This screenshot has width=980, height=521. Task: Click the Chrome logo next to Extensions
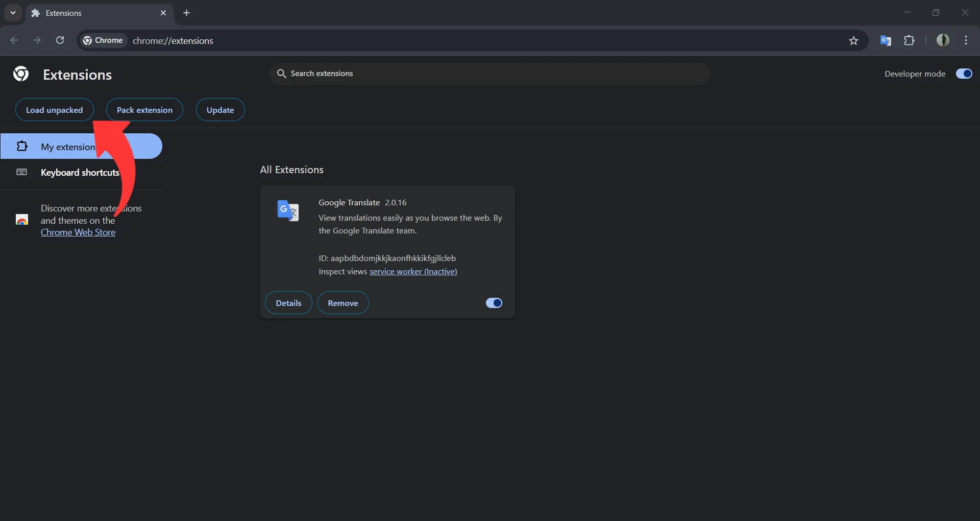pos(21,75)
